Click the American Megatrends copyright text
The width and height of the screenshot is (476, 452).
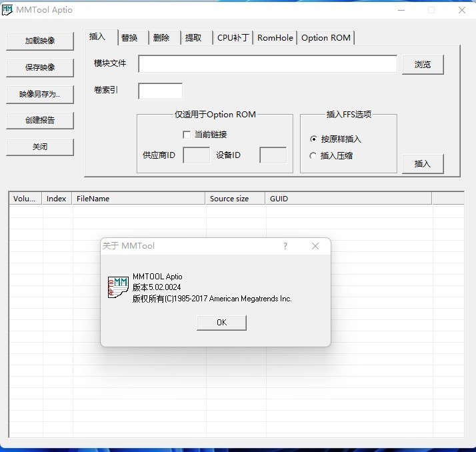coord(212,299)
